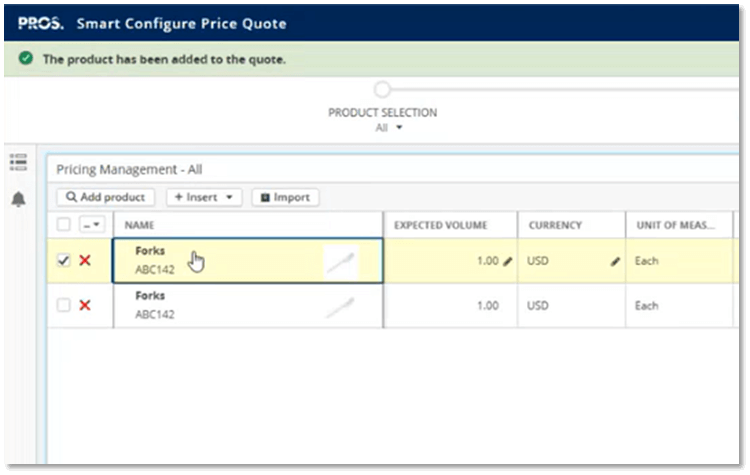This screenshot has width=750, height=475.
Task: Sort by the Expected Volume column header
Action: [x=440, y=226]
